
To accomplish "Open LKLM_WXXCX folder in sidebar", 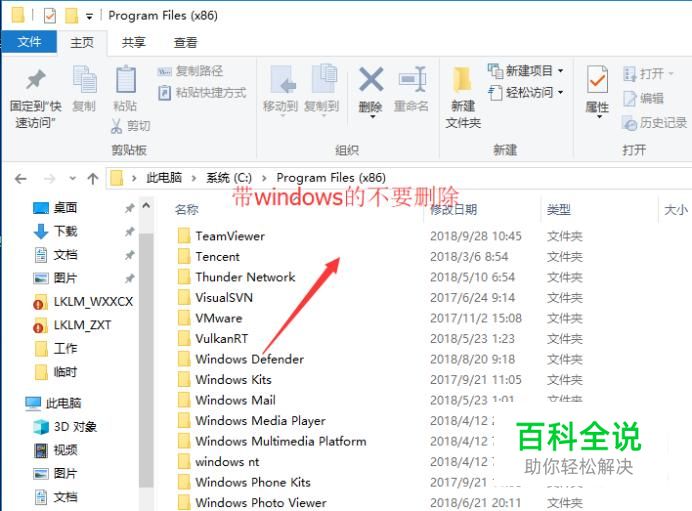I will coord(83,302).
